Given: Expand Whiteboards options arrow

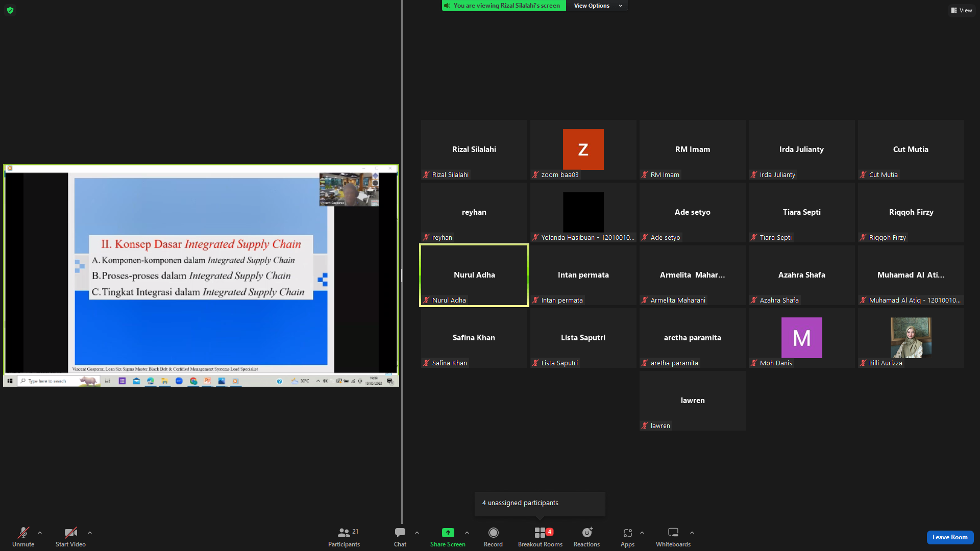Looking at the screenshot, I should [692, 533].
